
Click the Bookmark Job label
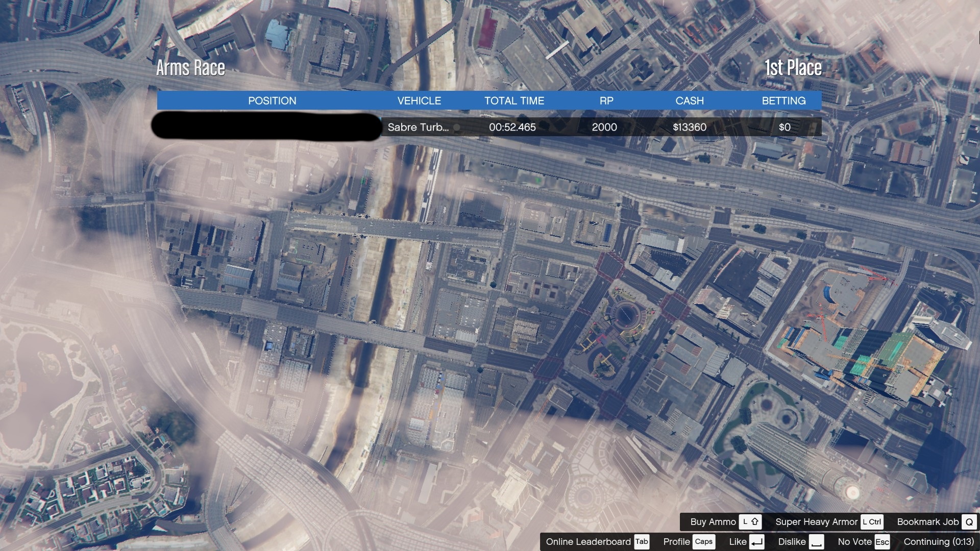927,521
